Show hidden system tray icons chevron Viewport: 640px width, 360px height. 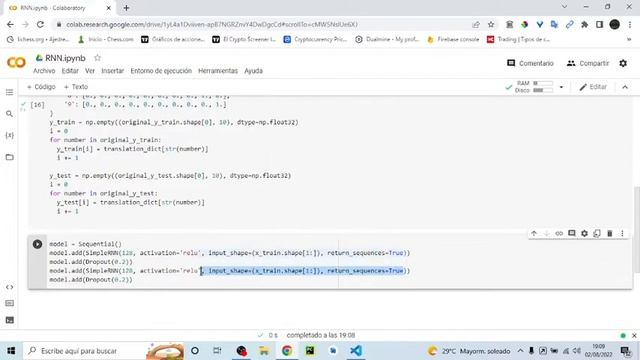520,351
